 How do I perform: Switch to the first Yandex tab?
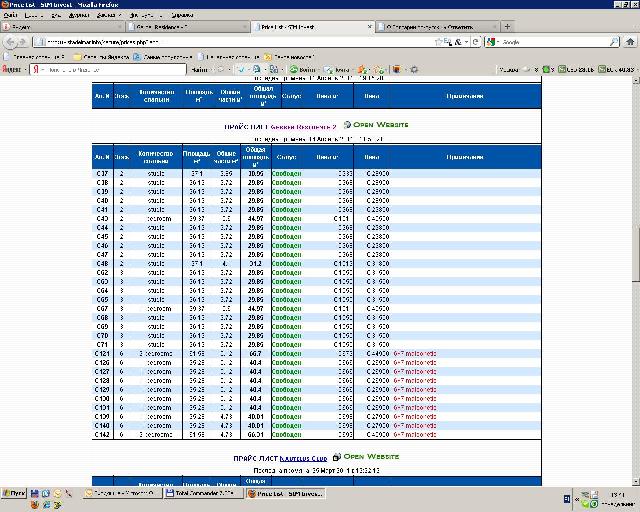click(62, 27)
